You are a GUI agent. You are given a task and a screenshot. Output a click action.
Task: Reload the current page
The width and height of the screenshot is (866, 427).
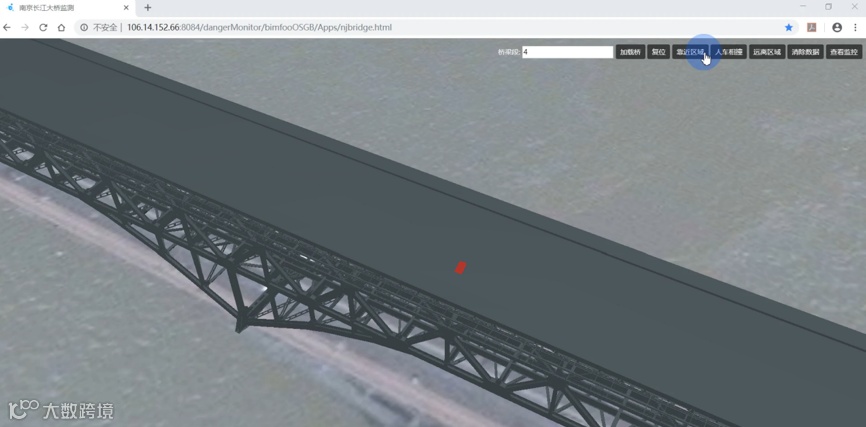coord(43,27)
